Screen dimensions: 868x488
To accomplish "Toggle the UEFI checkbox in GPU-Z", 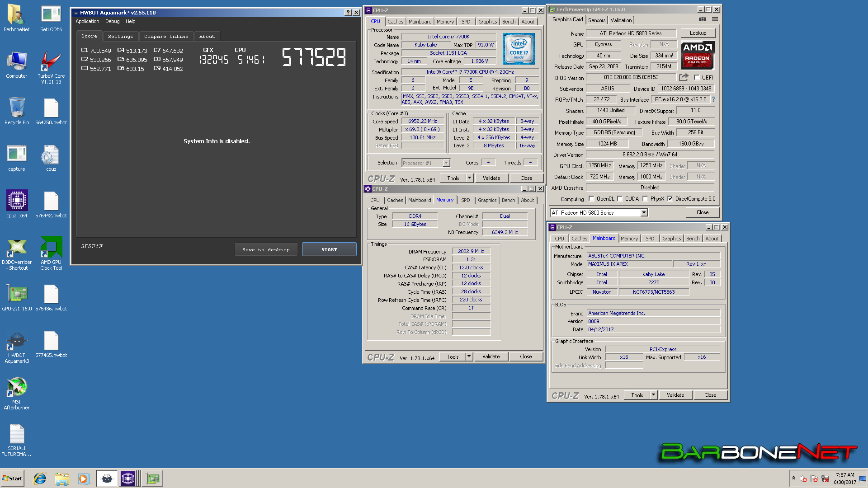I will pyautogui.click(x=696, y=78).
